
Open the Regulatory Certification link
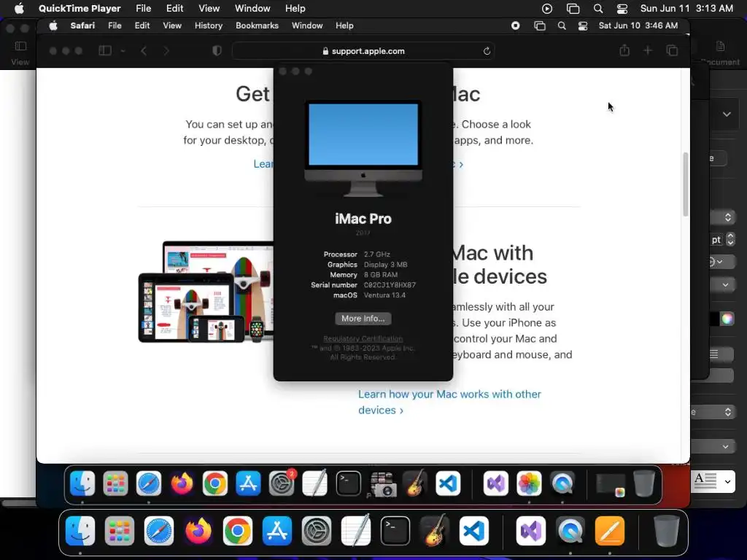click(363, 338)
